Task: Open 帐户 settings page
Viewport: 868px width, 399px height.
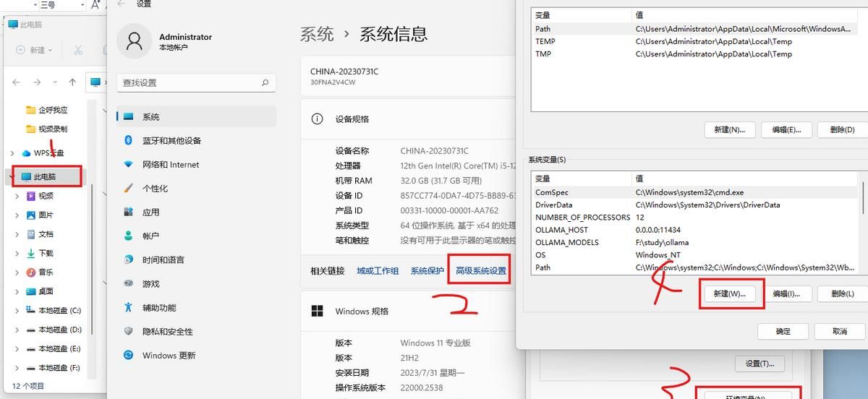Action: coord(150,236)
